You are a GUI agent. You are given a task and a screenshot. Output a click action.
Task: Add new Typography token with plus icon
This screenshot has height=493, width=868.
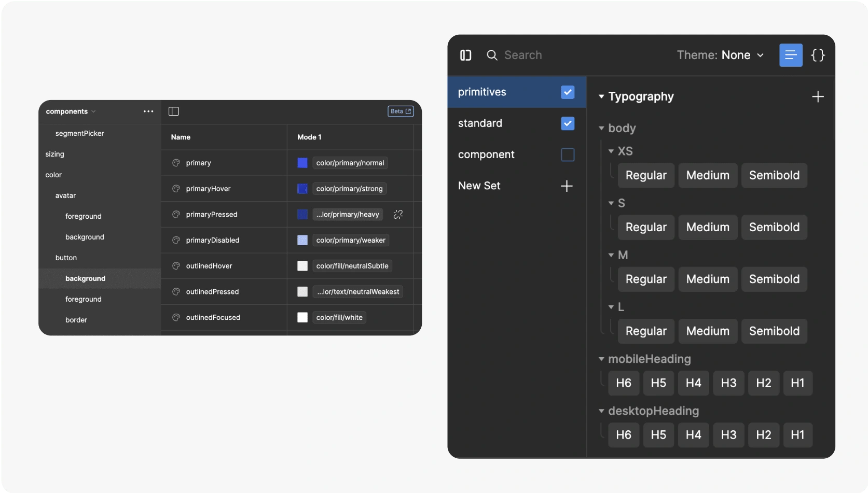point(818,97)
